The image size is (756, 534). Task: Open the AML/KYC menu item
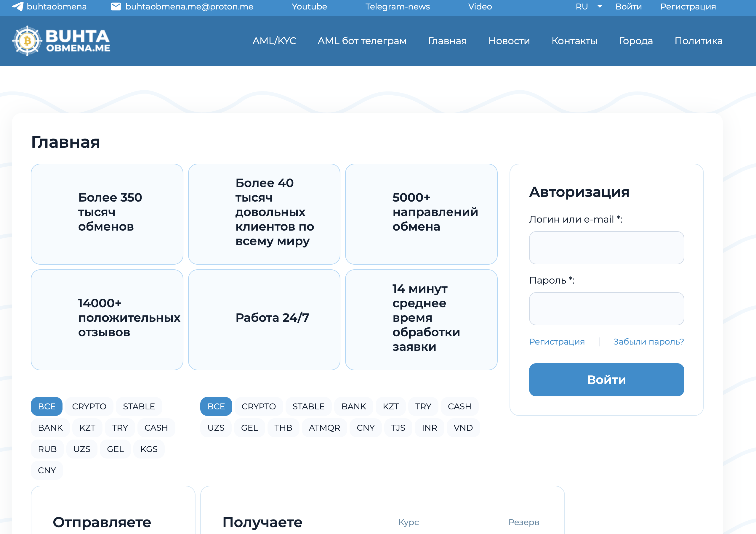pos(274,41)
